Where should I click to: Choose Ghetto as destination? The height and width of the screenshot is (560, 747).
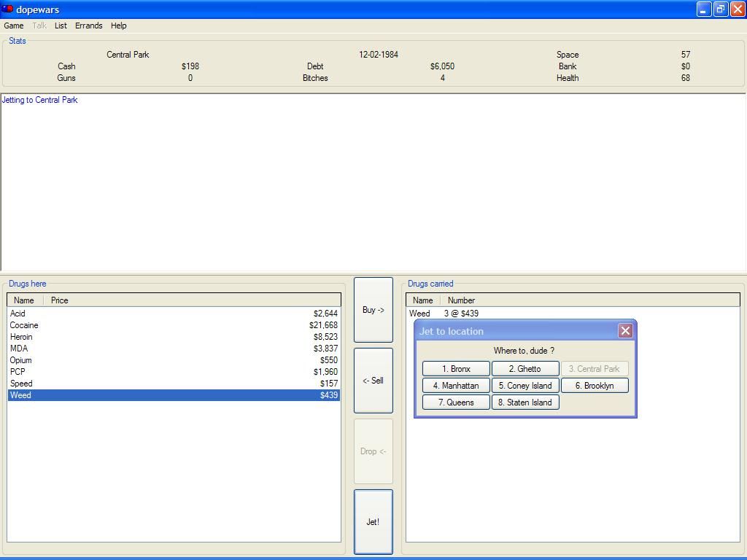525,369
